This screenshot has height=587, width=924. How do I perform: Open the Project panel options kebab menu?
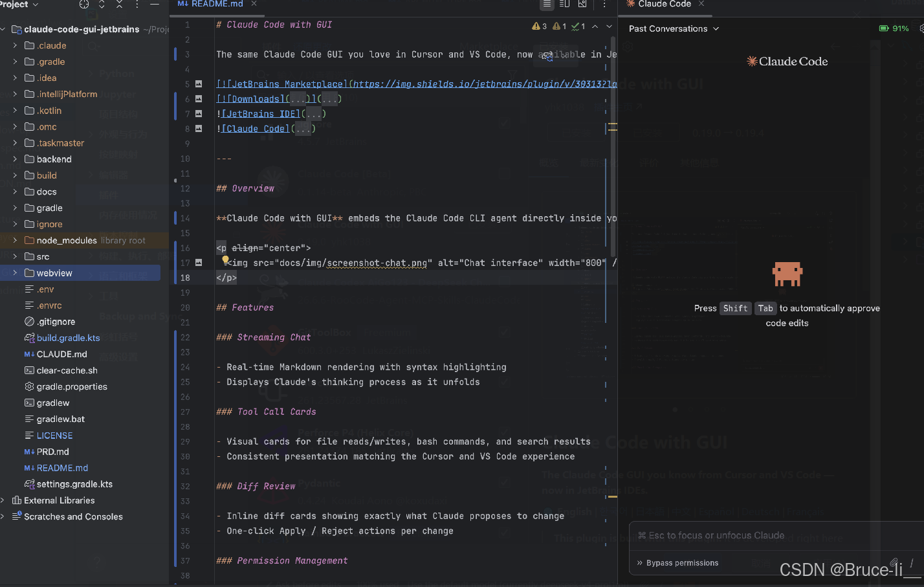tap(137, 5)
